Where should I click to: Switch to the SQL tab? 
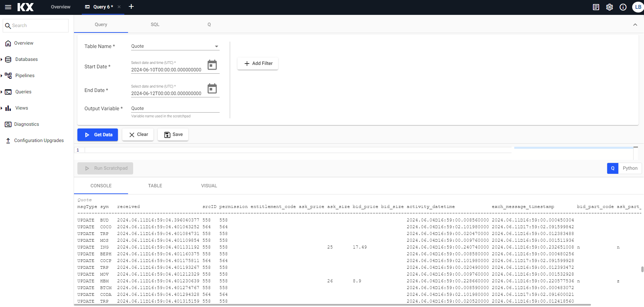(x=155, y=24)
